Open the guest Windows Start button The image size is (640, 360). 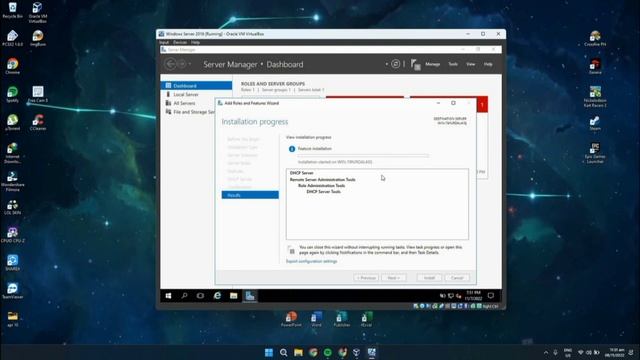coord(168,296)
